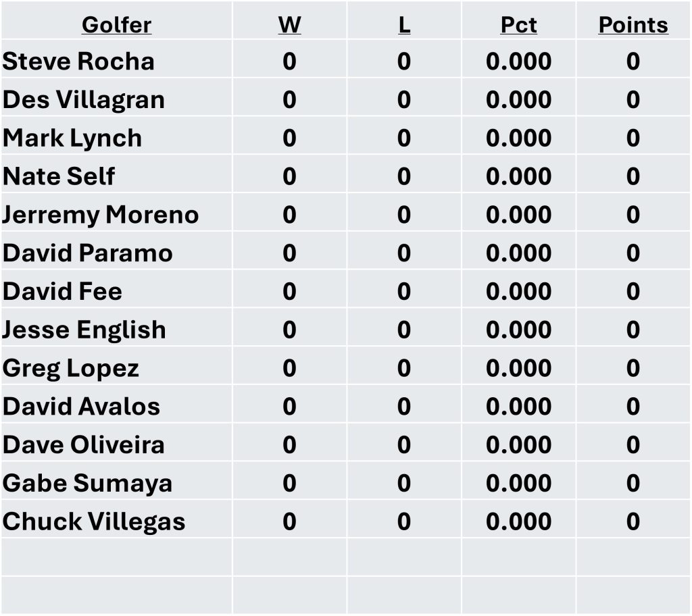This screenshot has height=616, width=692.
Task: Select the Dave Oliveira cell
Action: 84,445
